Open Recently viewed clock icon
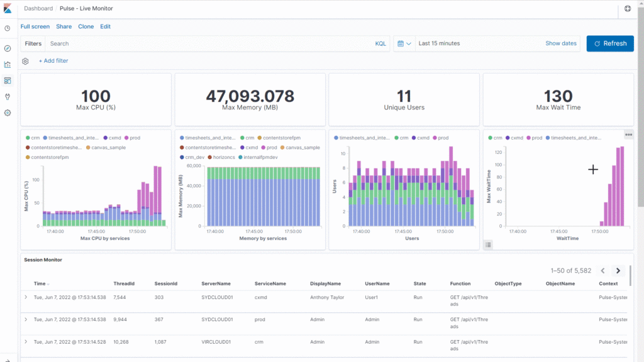Image resolution: width=644 pixels, height=362 pixels. coord(8,28)
